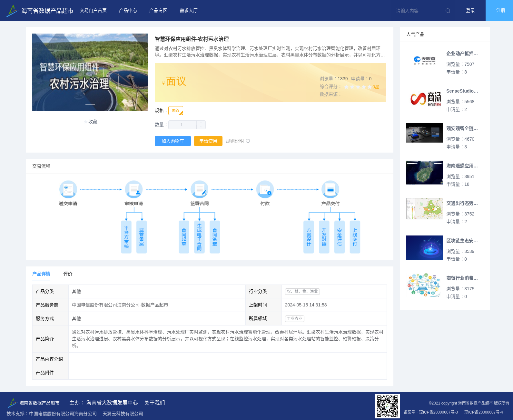513x420 pixels.
Task: Click the 递交申请 step icon
Action: click(x=68, y=189)
